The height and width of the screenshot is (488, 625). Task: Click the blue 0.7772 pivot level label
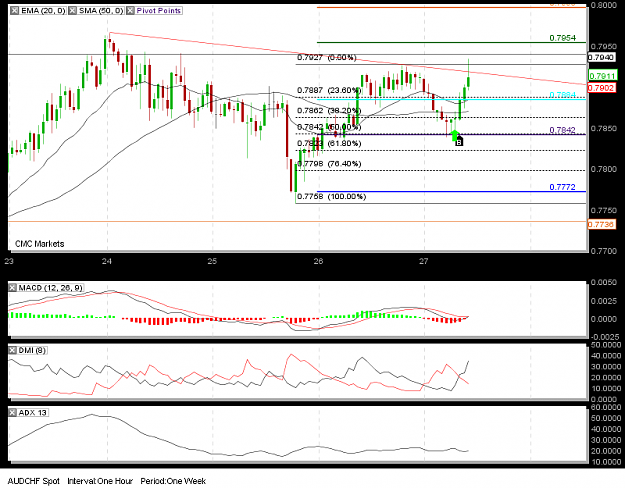point(562,187)
